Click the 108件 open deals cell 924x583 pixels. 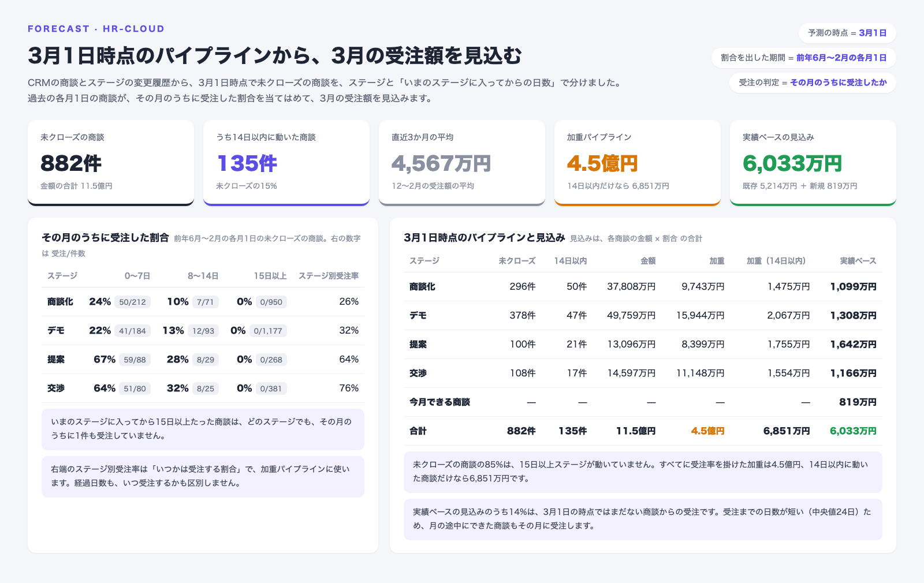point(523,373)
